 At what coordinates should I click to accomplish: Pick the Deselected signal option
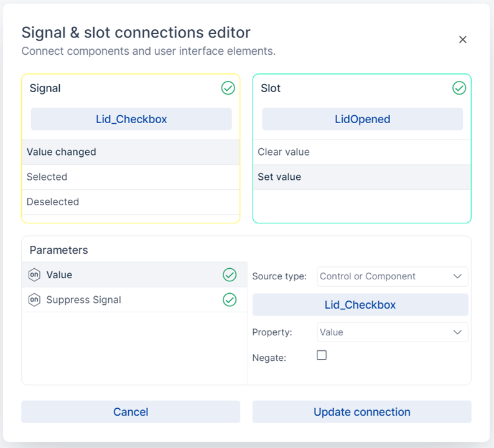131,202
